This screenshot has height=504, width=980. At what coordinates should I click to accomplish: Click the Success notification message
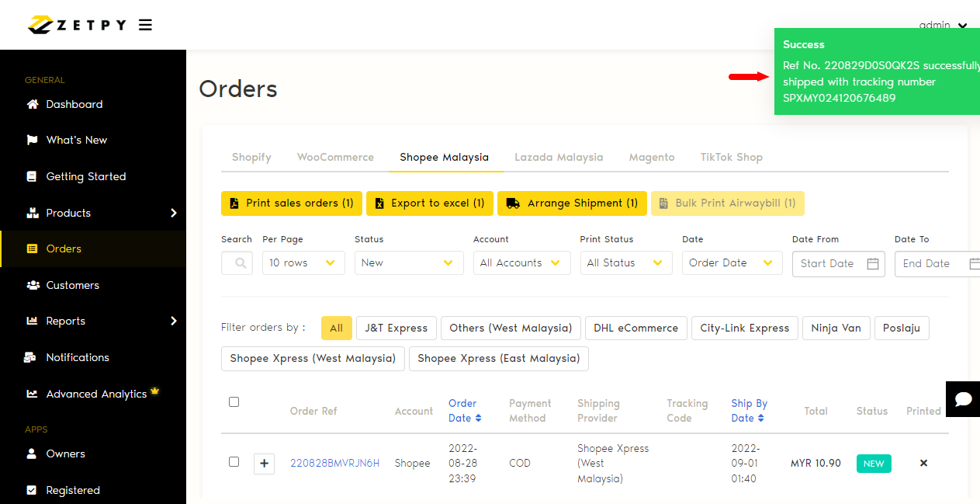tap(877, 71)
